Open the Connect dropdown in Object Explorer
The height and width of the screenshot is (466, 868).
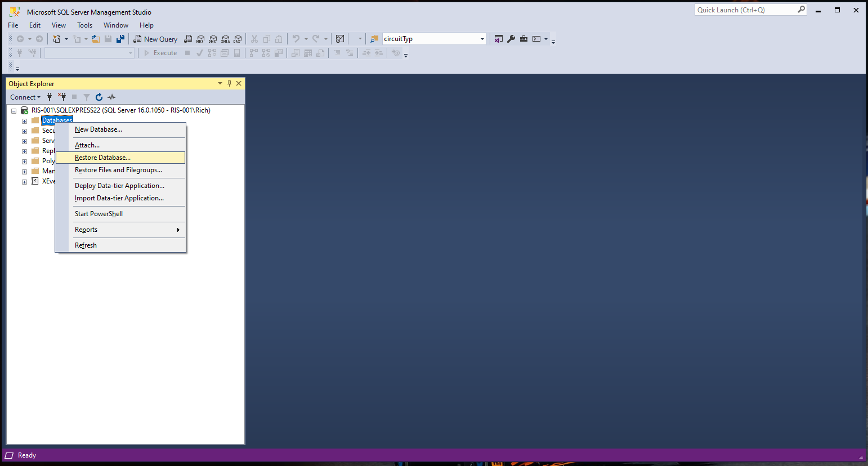[25, 97]
